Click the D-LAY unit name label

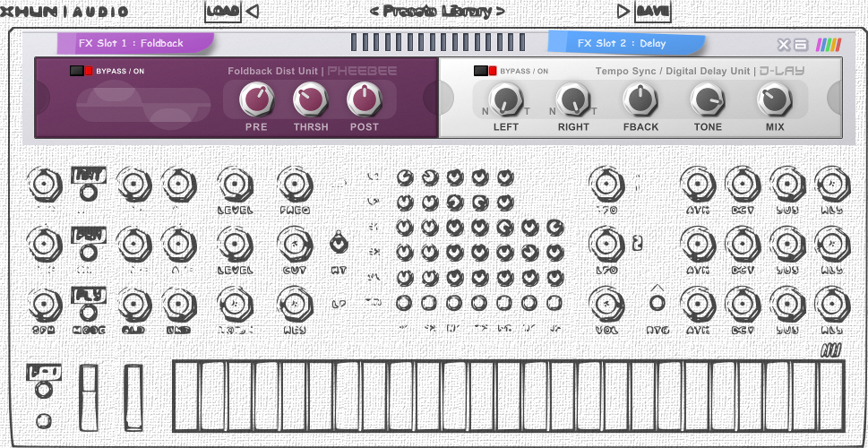(x=782, y=71)
